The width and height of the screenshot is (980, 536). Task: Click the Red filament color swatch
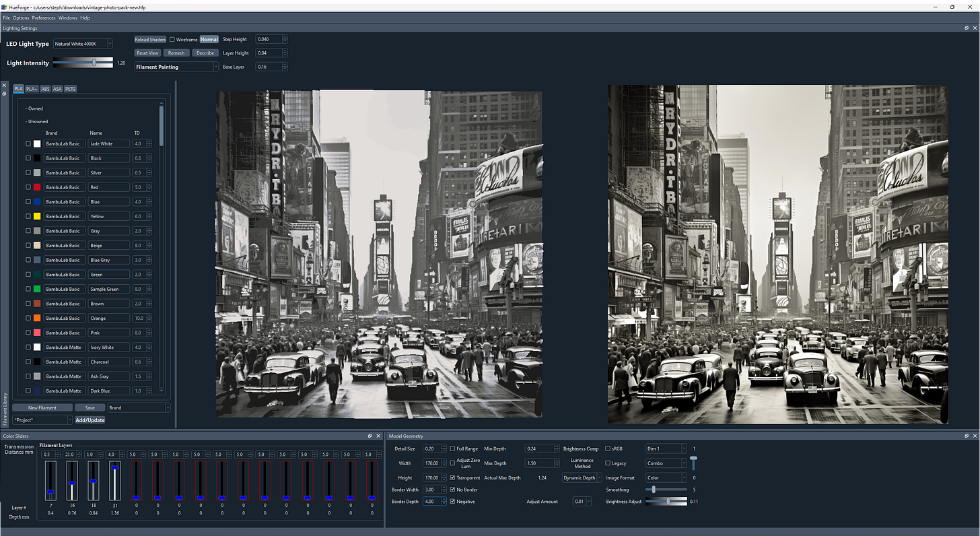tap(38, 187)
